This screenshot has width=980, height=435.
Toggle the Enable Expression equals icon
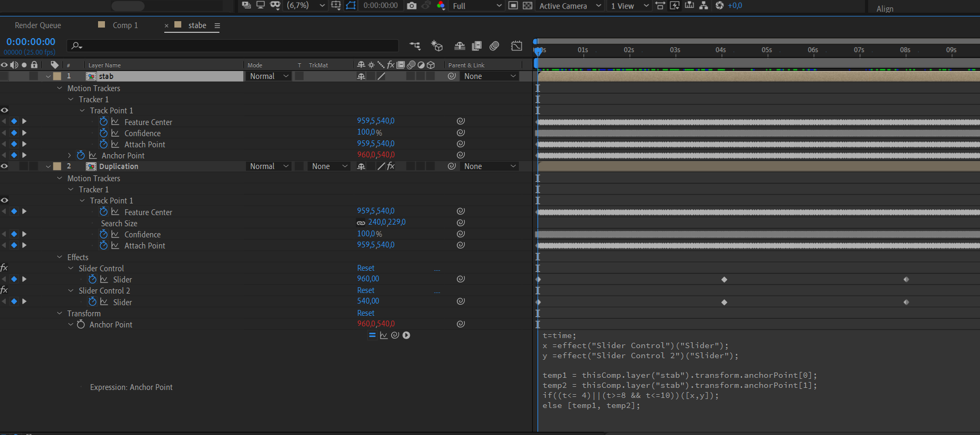[x=372, y=335]
